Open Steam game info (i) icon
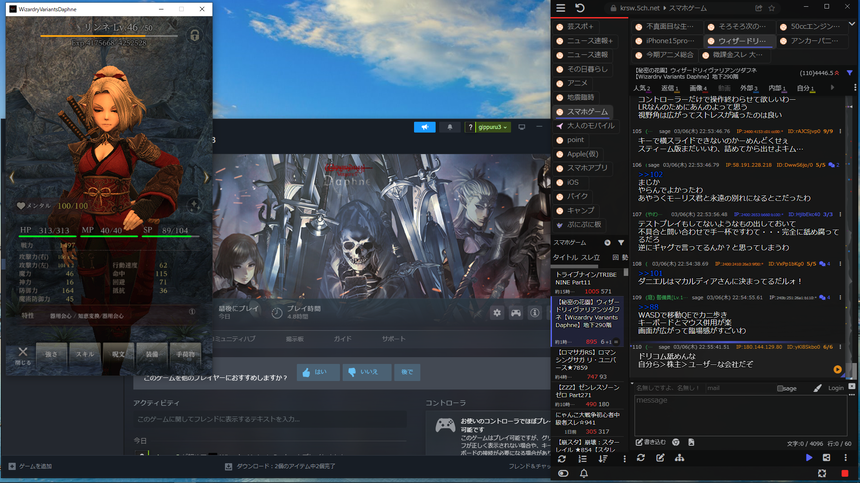Screen dimensions: 860x483 tap(535, 312)
